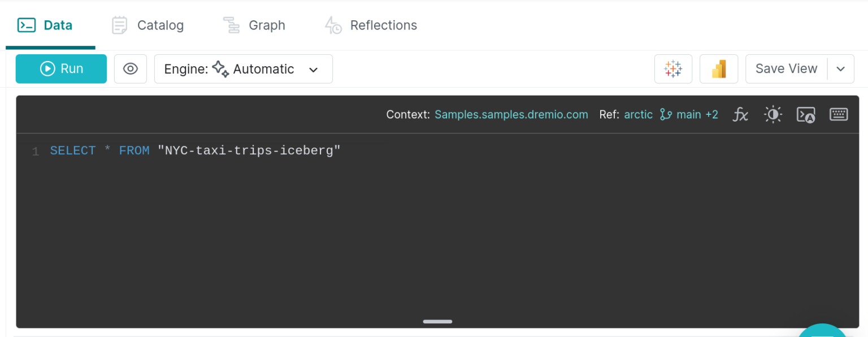Viewport: 868px width, 337px height.
Task: Expand the main +2 branch list
Action: pos(697,114)
